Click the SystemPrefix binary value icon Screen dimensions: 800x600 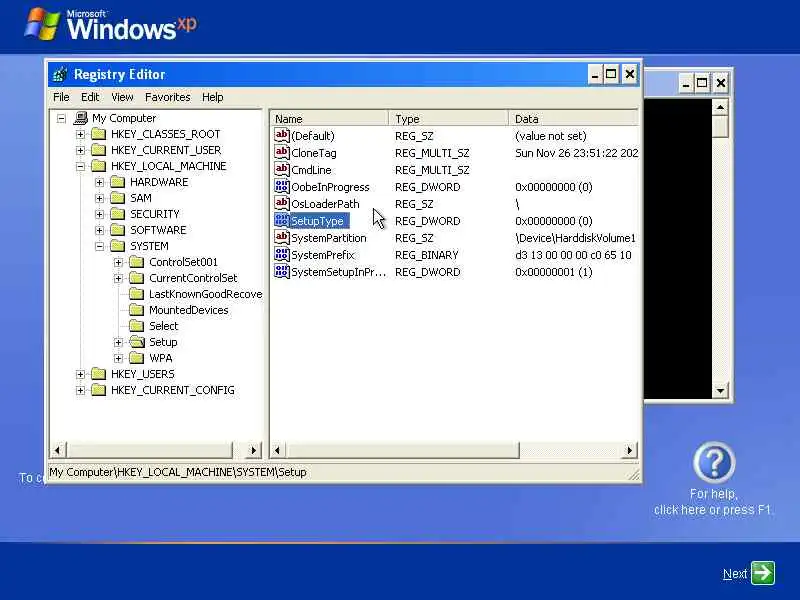282,255
